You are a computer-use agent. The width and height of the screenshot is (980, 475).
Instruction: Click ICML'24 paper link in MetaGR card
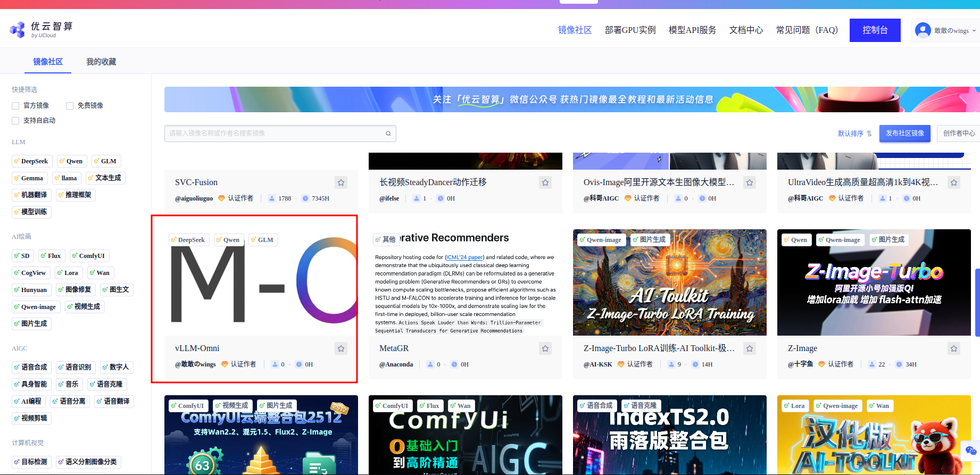464,257
